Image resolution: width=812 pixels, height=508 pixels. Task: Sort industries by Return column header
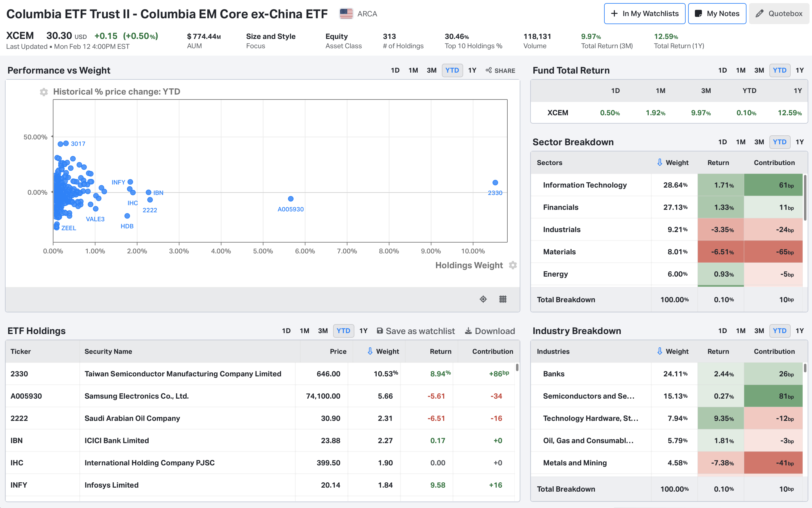[718, 351]
